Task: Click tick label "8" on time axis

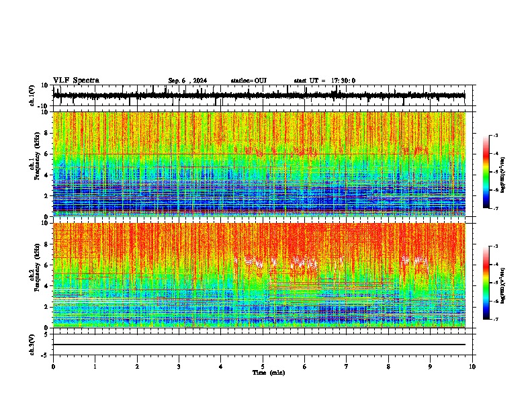Action: [x=388, y=367]
